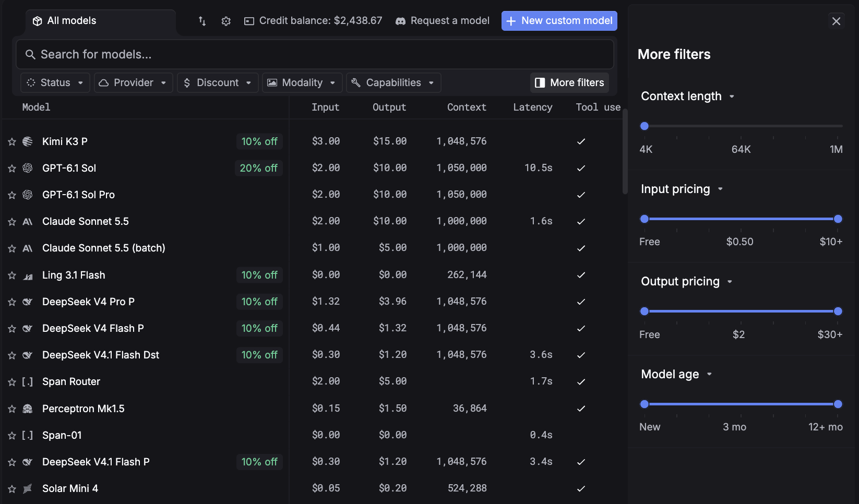The height and width of the screenshot is (504, 859).
Task: Click the Perceptron Mk1.5 provider icon
Action: pyautogui.click(x=28, y=409)
